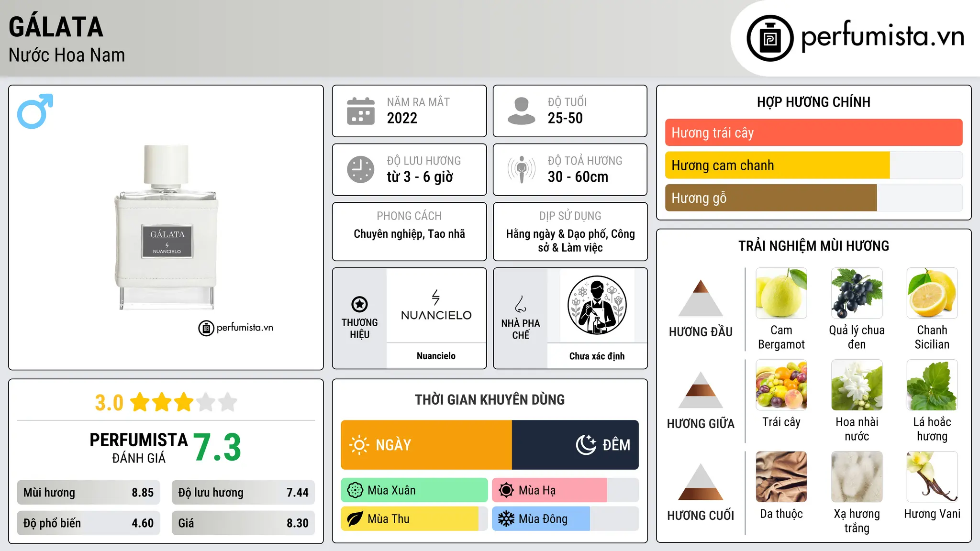The width and height of the screenshot is (980, 551).
Task: Open the Da thuộc note image
Action: [x=781, y=477]
